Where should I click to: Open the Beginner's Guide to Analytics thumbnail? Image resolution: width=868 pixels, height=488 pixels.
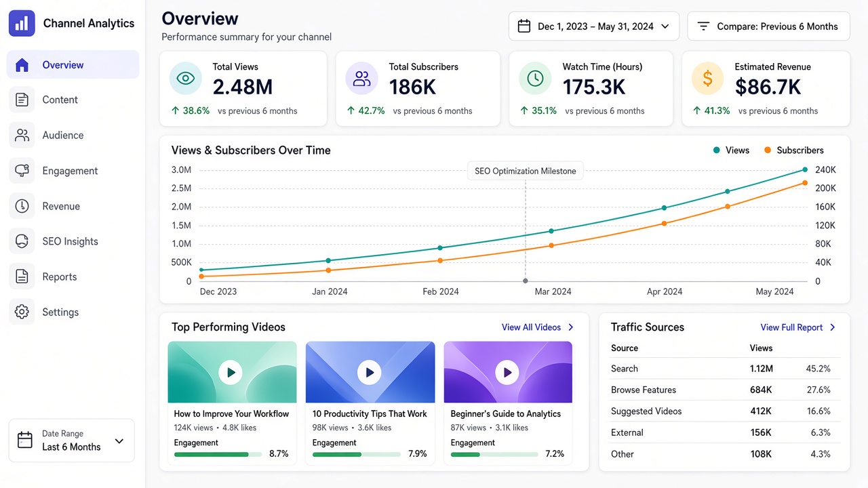click(508, 372)
